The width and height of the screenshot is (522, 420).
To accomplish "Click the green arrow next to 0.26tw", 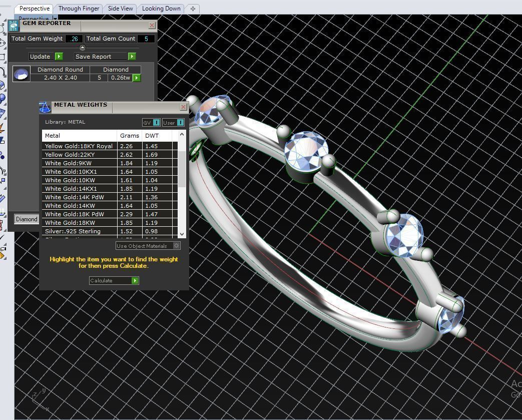I will coord(137,78).
